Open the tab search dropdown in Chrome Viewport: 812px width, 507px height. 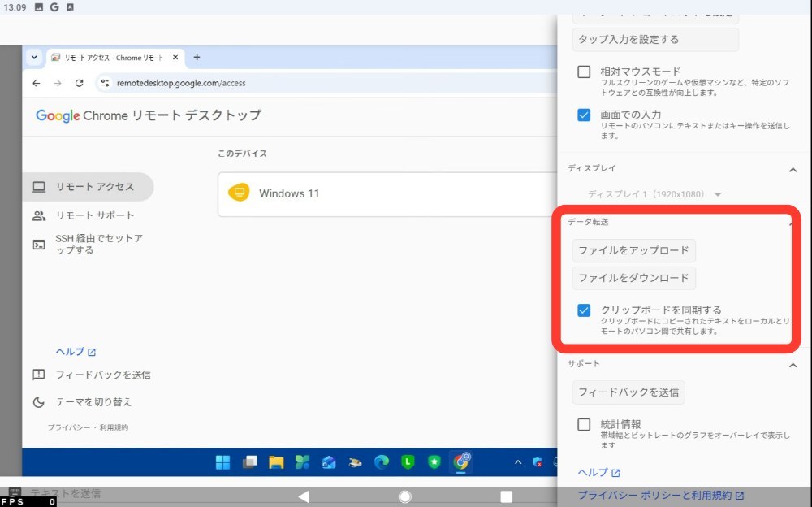click(34, 58)
